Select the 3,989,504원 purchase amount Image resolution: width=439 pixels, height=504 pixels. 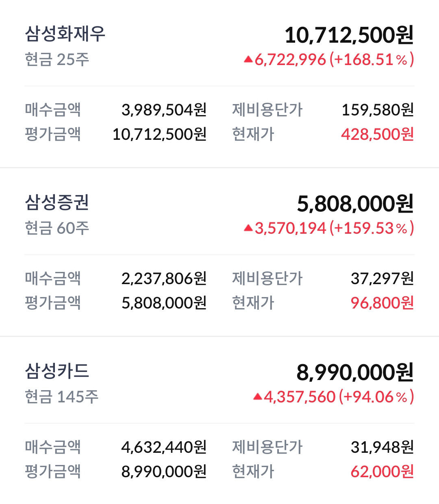pos(164,110)
